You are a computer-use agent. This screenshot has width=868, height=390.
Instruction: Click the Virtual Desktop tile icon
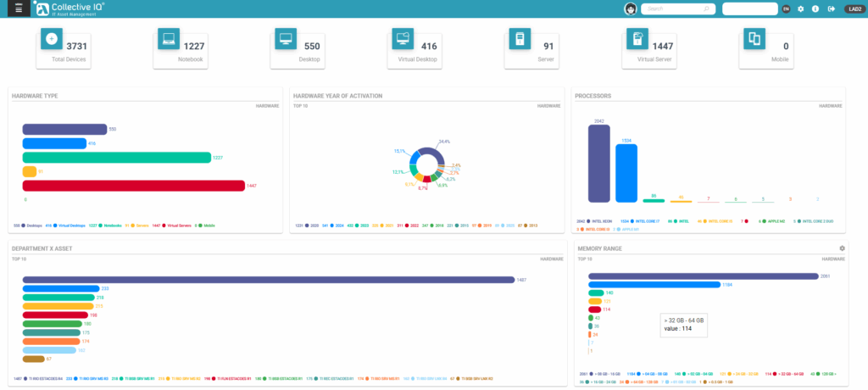click(403, 39)
